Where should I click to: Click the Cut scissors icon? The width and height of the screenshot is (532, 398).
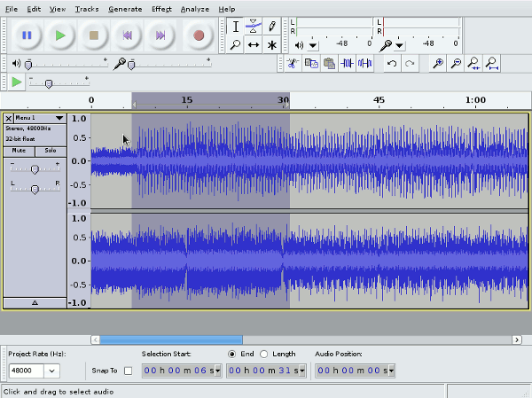pos(293,63)
